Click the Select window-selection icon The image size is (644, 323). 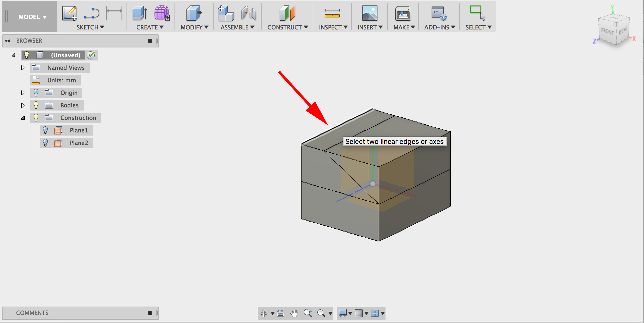(478, 13)
